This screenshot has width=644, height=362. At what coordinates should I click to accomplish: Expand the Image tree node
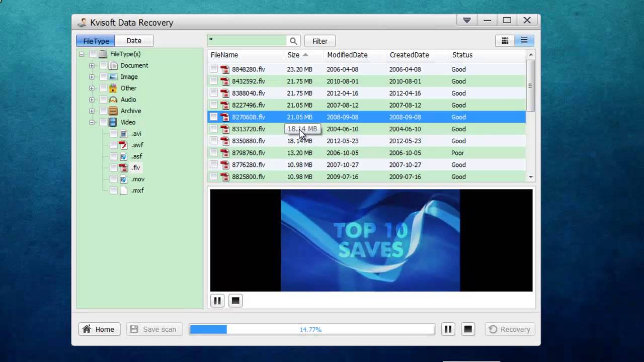tap(92, 77)
